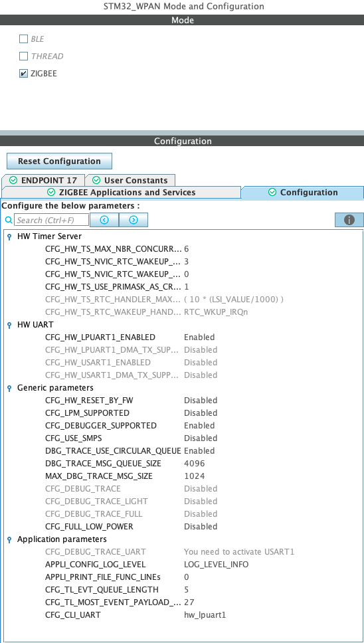The height and width of the screenshot is (643, 364).
Task: Click the search magnifier icon
Action: pos(9,221)
